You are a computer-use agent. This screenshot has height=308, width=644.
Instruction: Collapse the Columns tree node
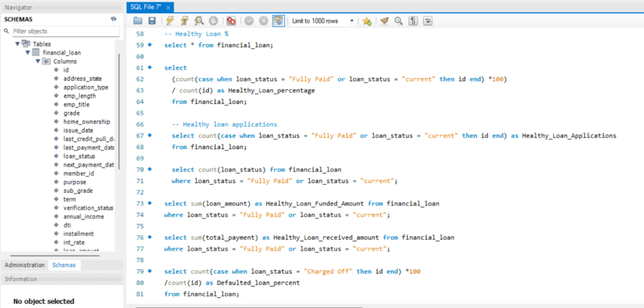point(38,61)
